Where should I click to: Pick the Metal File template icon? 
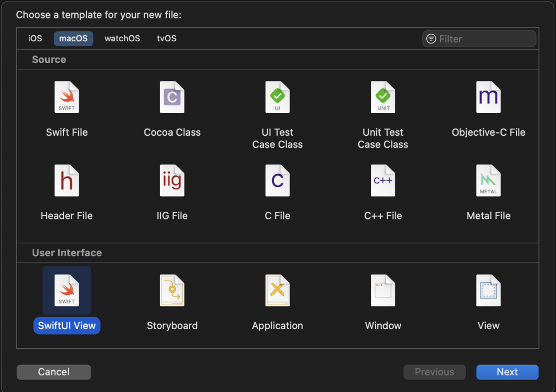(488, 180)
